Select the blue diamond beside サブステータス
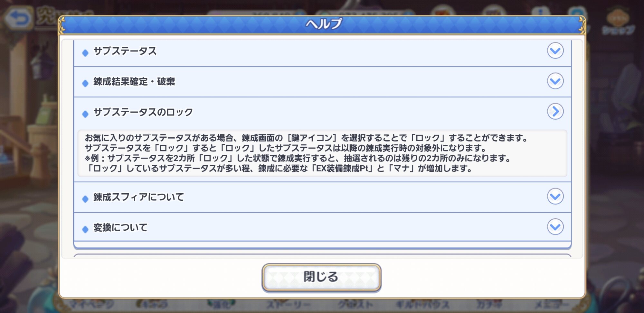This screenshot has width=644, height=313. [x=85, y=53]
